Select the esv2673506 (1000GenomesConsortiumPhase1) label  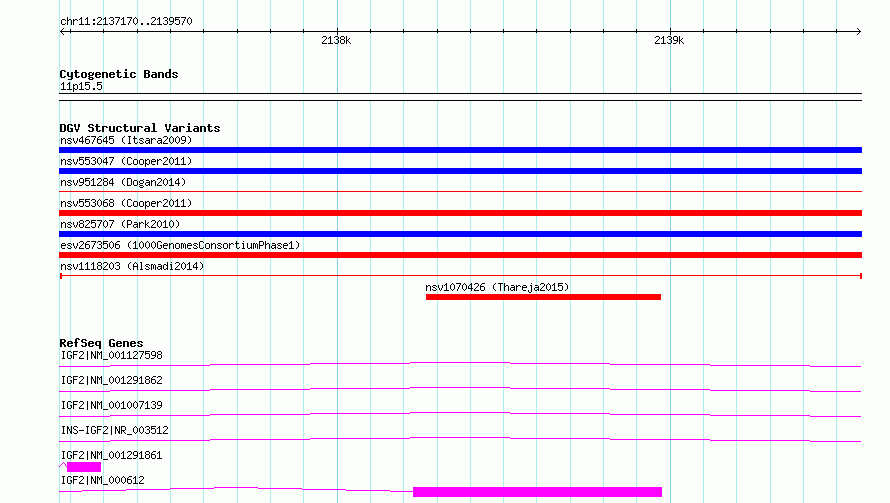point(180,245)
